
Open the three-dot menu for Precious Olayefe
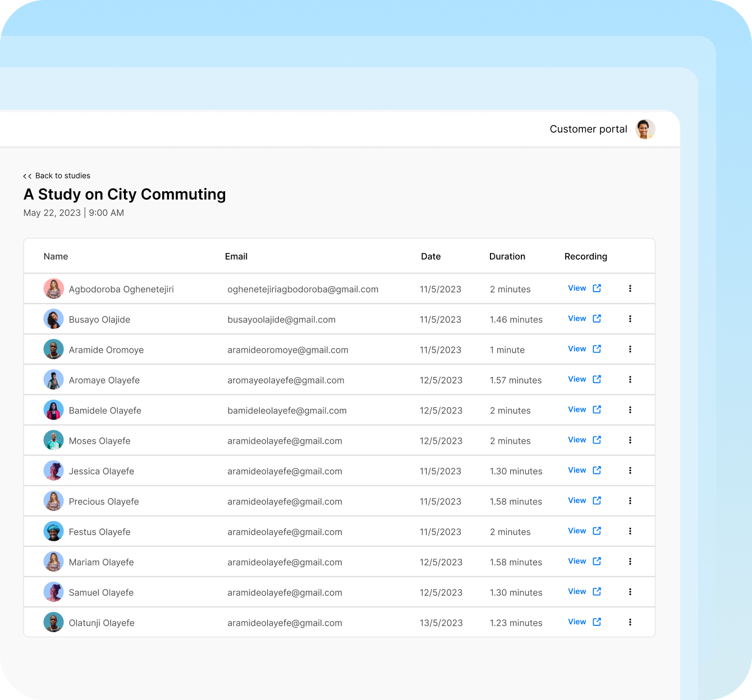coord(630,500)
